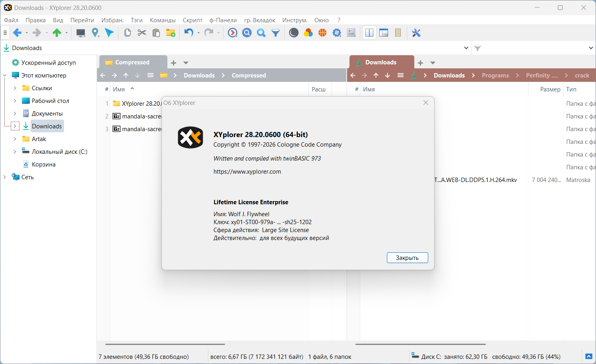
Task: Click the blue Go To pointer icon
Action: point(109,33)
